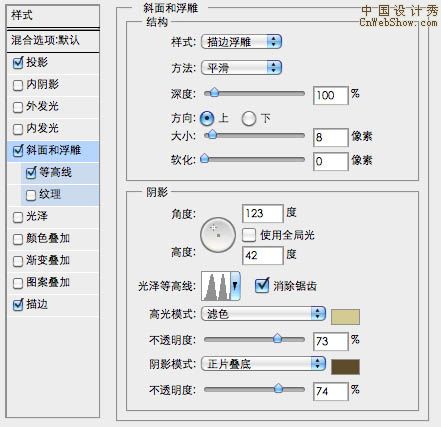Toggle the 投影 effect checkbox
441x427 pixels.
click(x=18, y=62)
